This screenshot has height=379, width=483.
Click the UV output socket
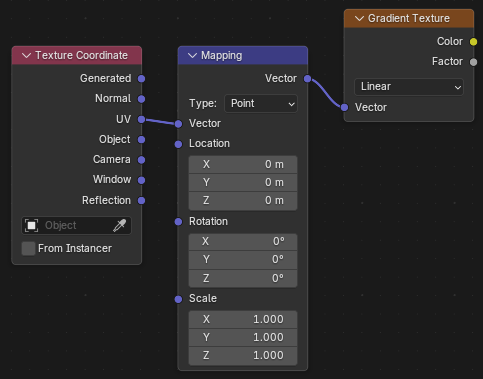(141, 119)
